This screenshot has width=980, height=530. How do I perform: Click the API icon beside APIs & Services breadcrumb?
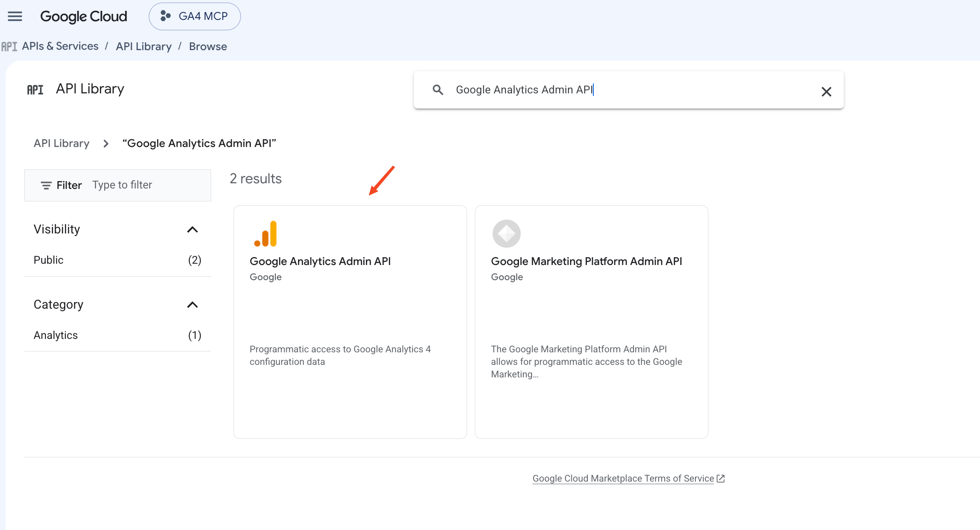pyautogui.click(x=9, y=46)
